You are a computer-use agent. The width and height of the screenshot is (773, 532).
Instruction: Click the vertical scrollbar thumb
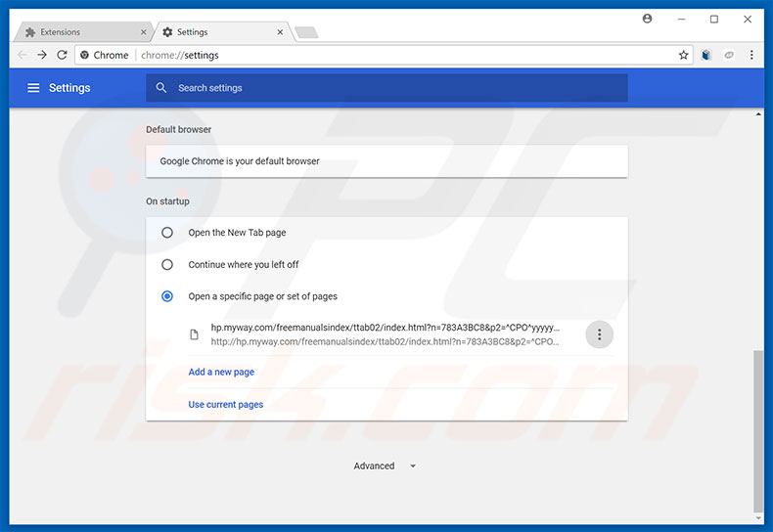757,431
